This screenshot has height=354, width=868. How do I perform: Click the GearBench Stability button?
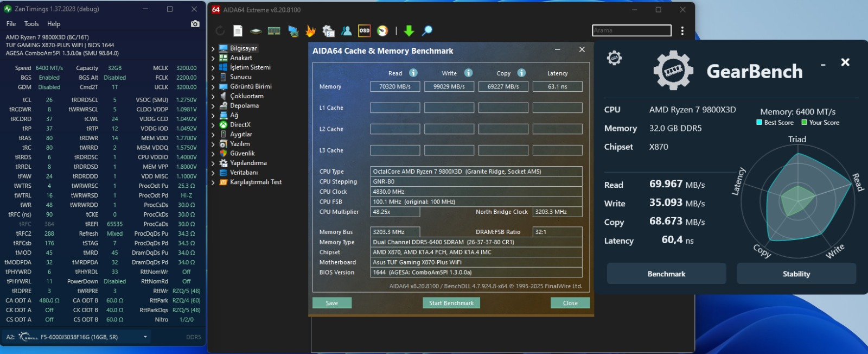click(796, 274)
